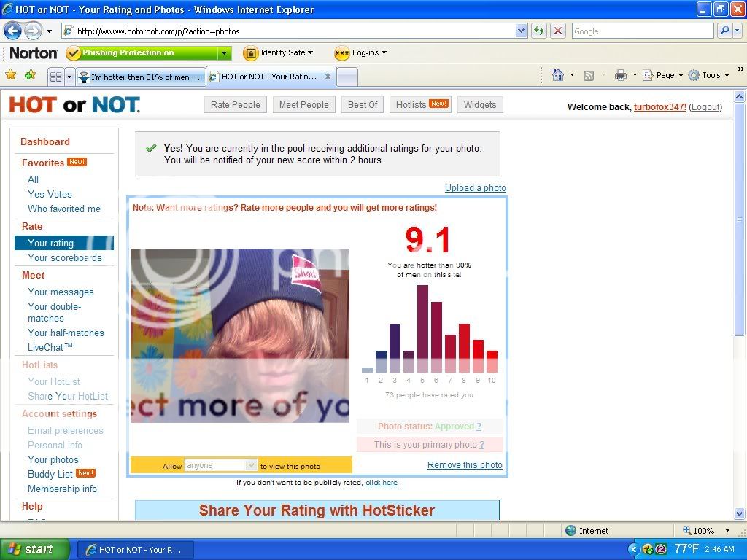Open Dashboard in the sidebar
Viewport: 747px width, 560px height.
(44, 141)
